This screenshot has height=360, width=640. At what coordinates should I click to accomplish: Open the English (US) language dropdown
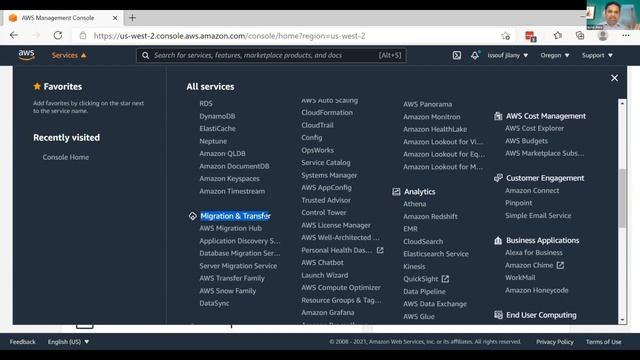pos(68,342)
